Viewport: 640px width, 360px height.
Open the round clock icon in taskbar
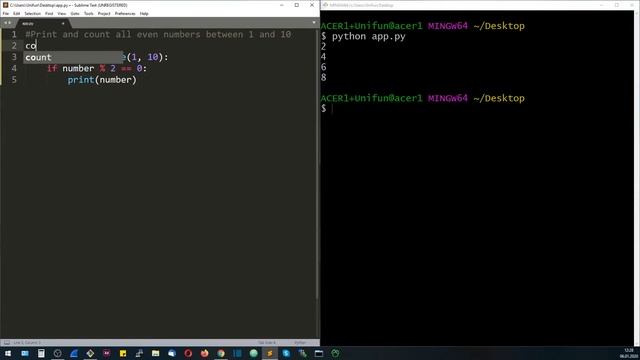click(x=57, y=353)
